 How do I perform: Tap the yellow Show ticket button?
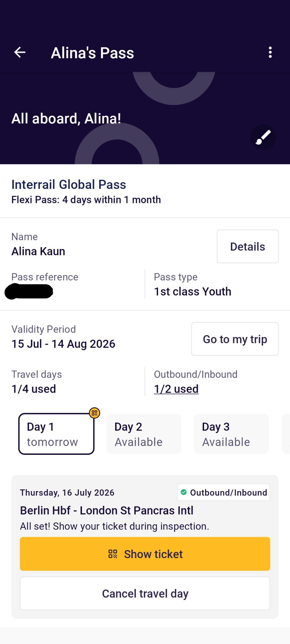click(x=145, y=554)
